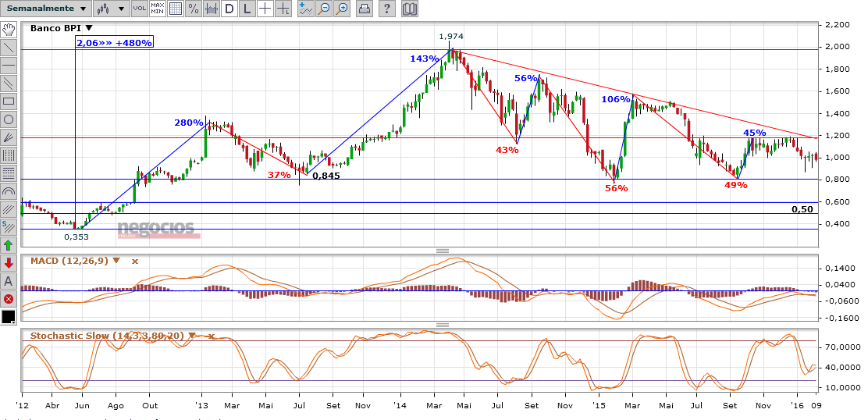
Task: Click the zoom in magnifier icon
Action: [x=341, y=9]
